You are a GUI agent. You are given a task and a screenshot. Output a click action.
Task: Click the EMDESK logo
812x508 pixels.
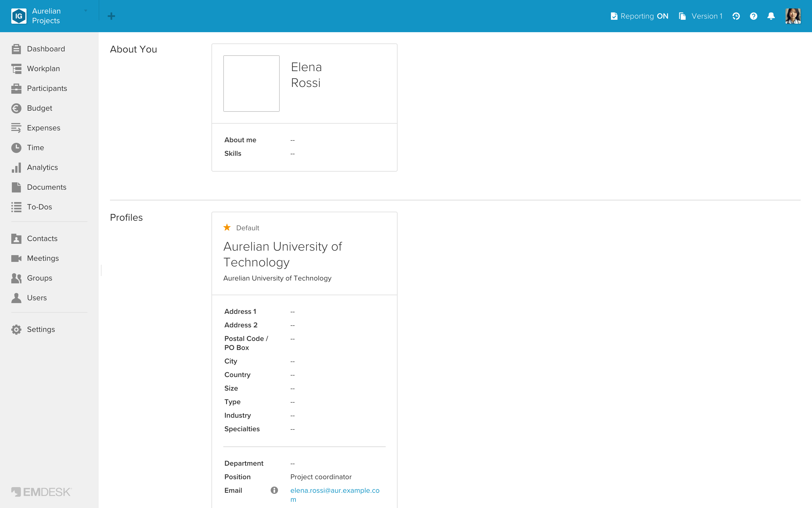[41, 492]
